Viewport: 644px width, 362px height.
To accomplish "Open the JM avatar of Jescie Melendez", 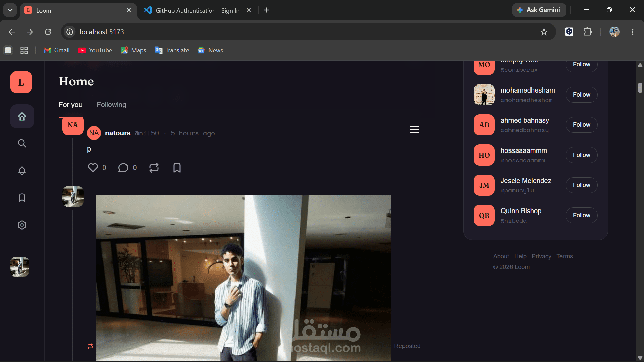I will (x=484, y=185).
